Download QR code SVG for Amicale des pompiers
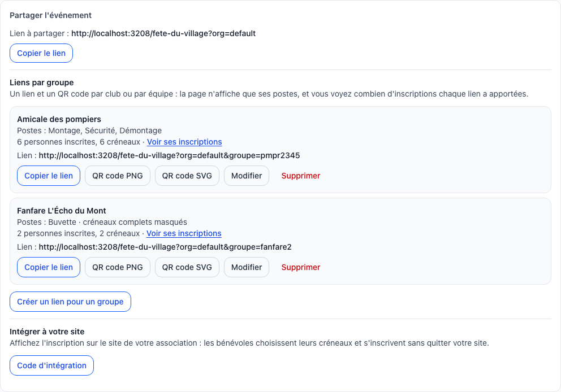The height and width of the screenshot is (392, 561). pos(187,176)
